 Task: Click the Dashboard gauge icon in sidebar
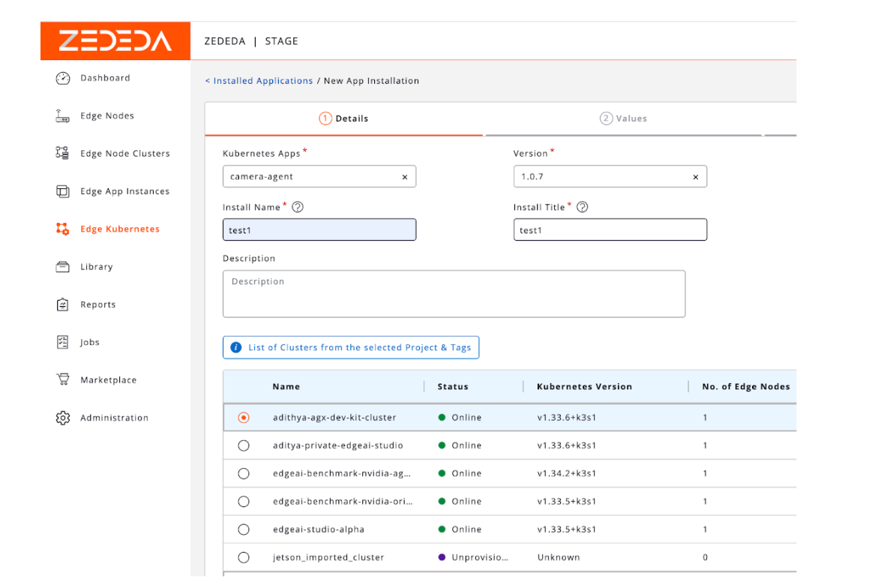point(63,78)
